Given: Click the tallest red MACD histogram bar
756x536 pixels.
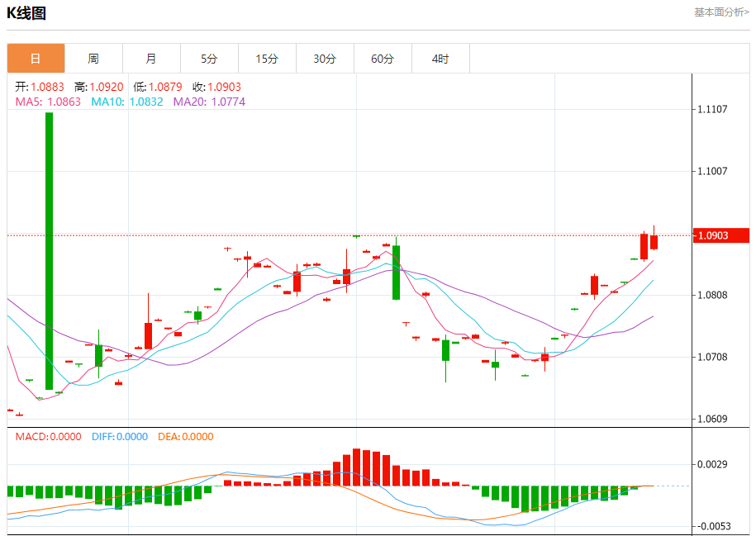Looking at the screenshot, I should 357,467.
